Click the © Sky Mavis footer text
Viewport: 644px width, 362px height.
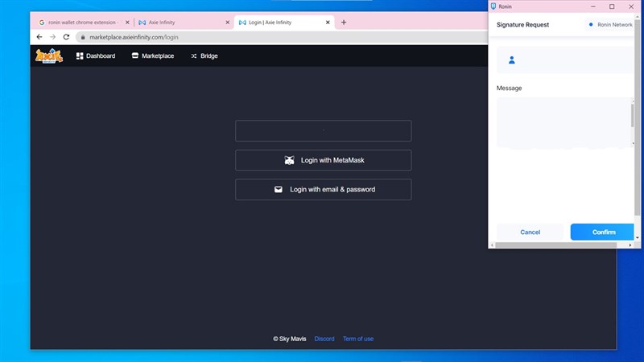coord(290,339)
